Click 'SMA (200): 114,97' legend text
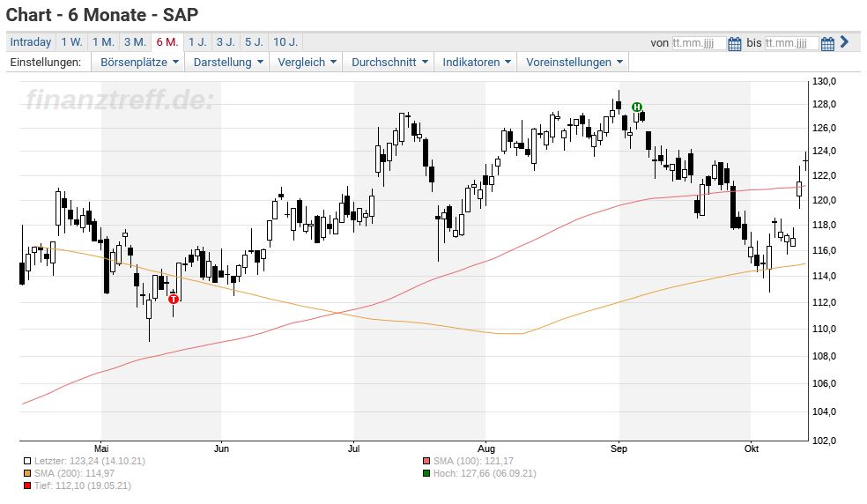This screenshot has height=504, width=867. coord(74,473)
